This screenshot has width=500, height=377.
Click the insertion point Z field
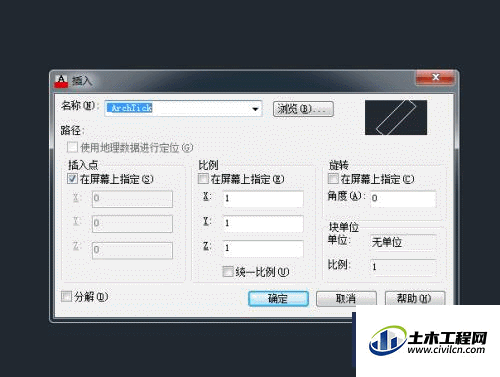[x=132, y=250]
